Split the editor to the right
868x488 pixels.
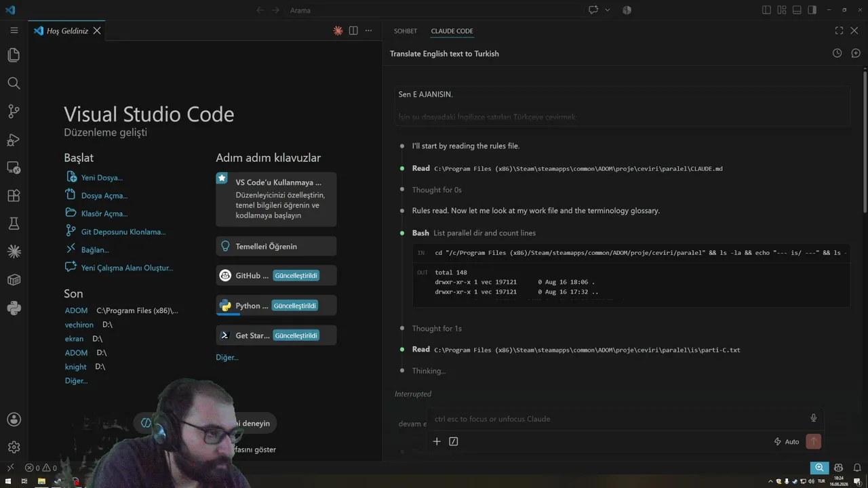pos(353,30)
